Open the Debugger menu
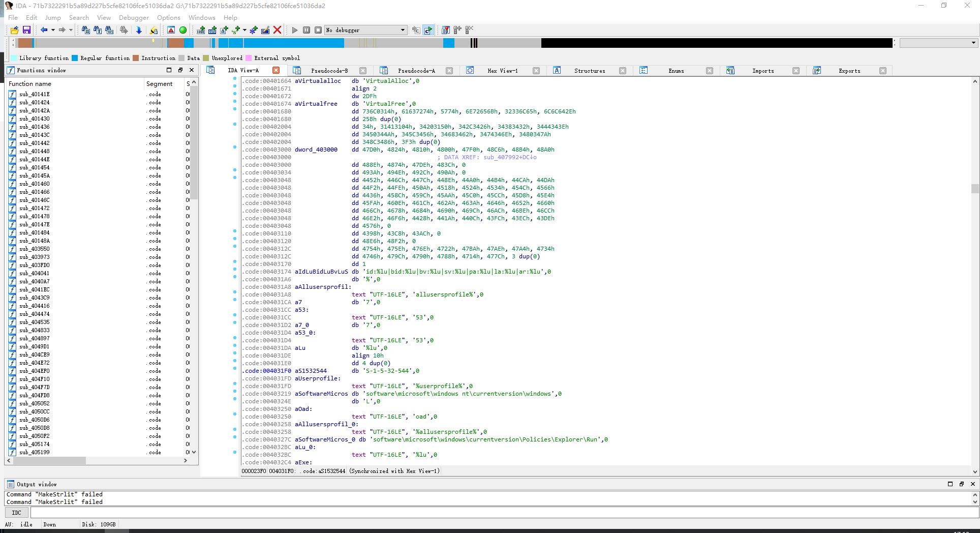 point(134,17)
